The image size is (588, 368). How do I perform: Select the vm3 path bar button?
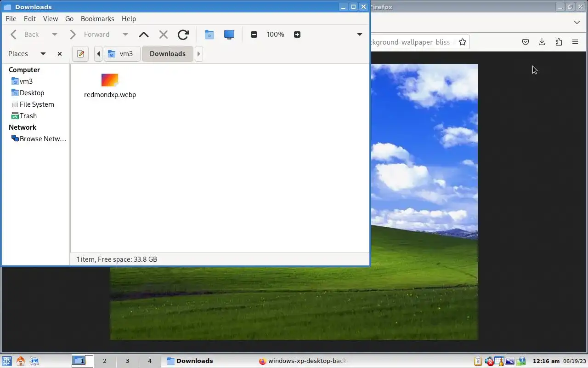click(x=121, y=54)
